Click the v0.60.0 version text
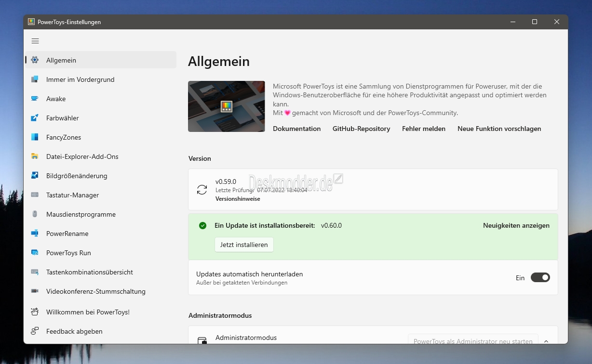The height and width of the screenshot is (364, 592). (331, 225)
